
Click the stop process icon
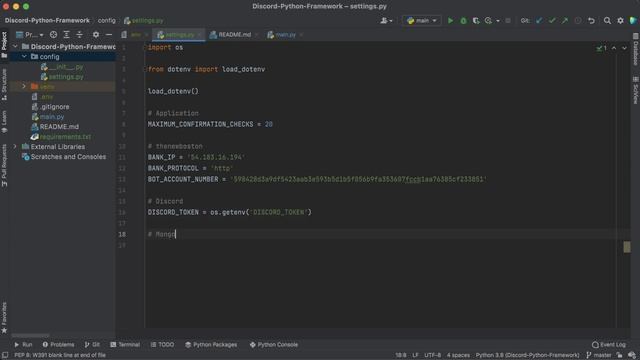508,20
